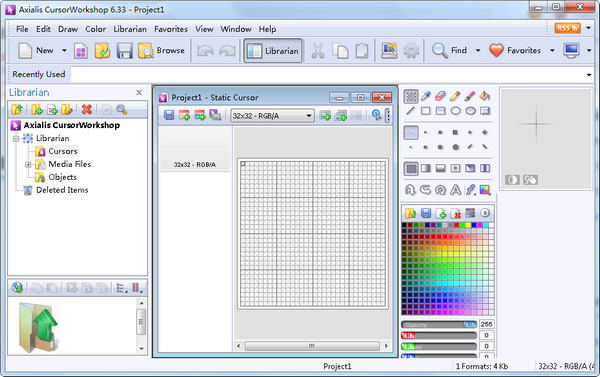The image size is (600, 377).
Task: Click the add new image format icon
Action: (325, 115)
